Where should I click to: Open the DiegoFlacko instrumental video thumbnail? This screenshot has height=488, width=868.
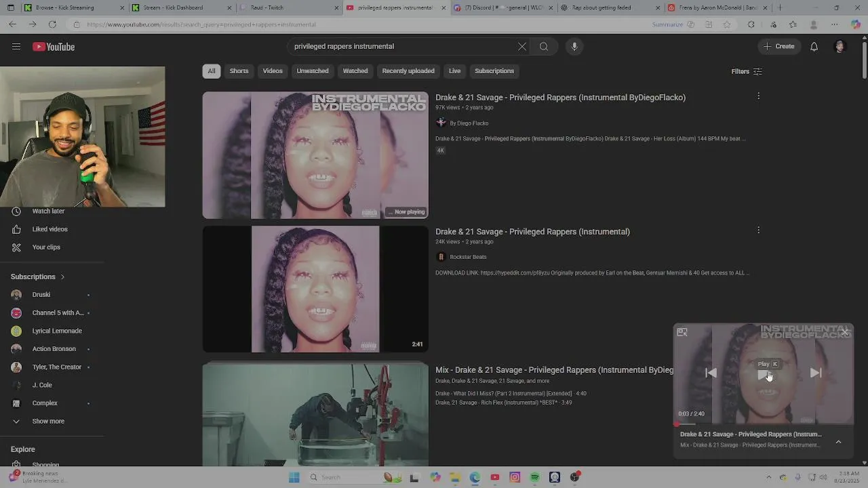[315, 155]
